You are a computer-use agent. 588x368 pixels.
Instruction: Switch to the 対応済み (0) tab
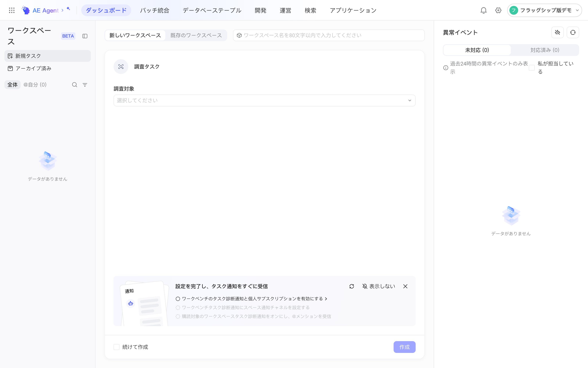[545, 50]
